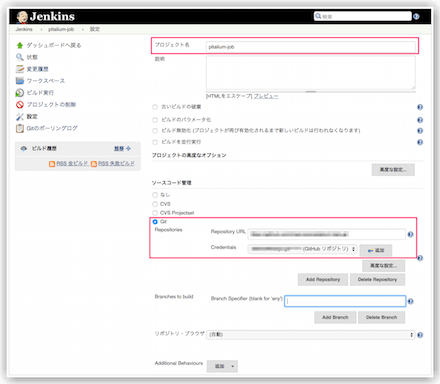
Task: Click the Add Branch button
Action: [x=335, y=317]
